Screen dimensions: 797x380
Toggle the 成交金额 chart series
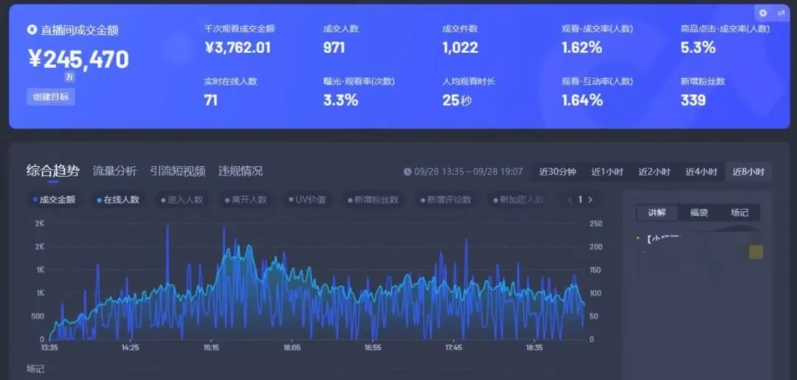54,200
